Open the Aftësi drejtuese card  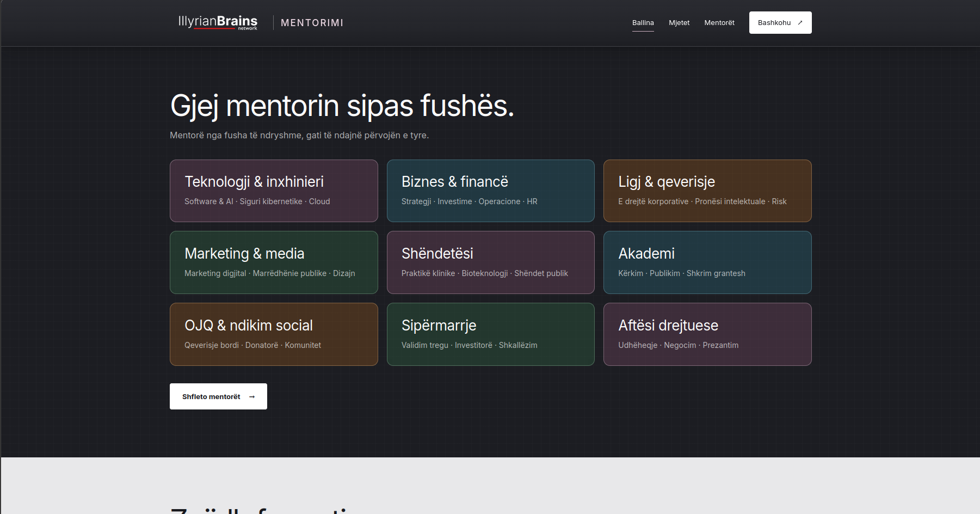(x=707, y=334)
